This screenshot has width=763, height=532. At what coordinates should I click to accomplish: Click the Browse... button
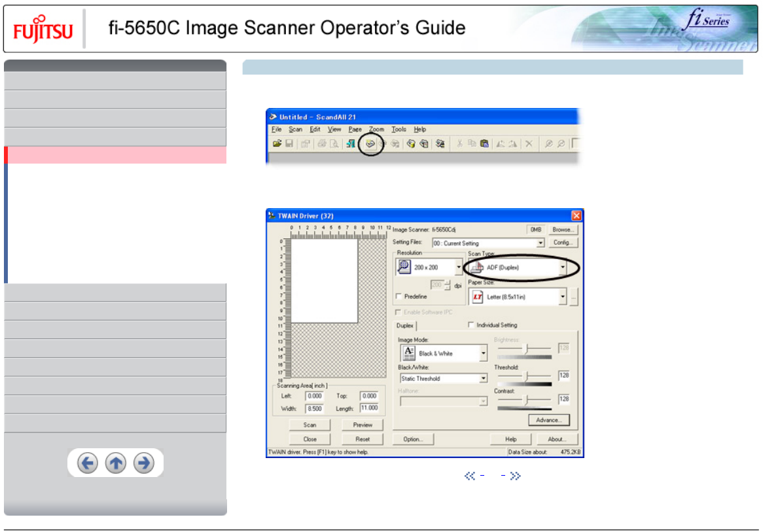tap(563, 230)
